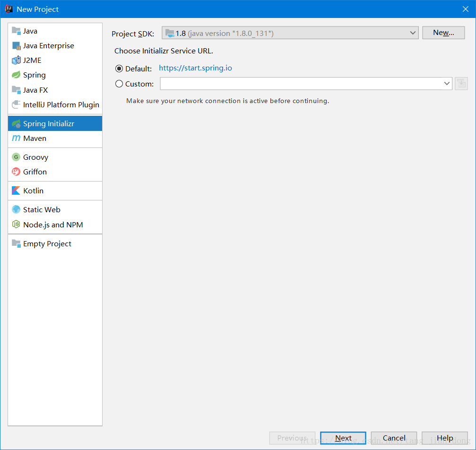The image size is (476, 450).
Task: Open the https://start.spring.io link
Action: pyautogui.click(x=196, y=68)
